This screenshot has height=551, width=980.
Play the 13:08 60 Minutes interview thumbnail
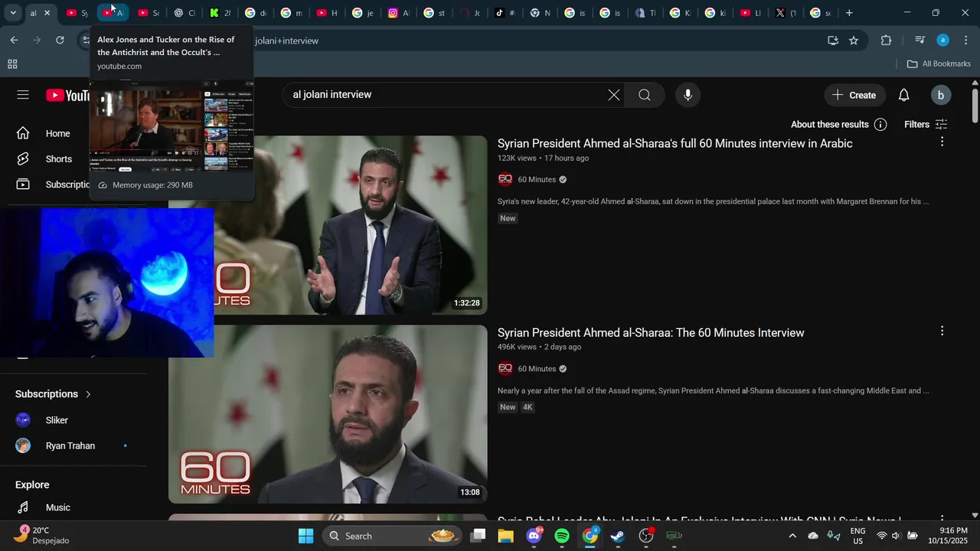coord(328,414)
